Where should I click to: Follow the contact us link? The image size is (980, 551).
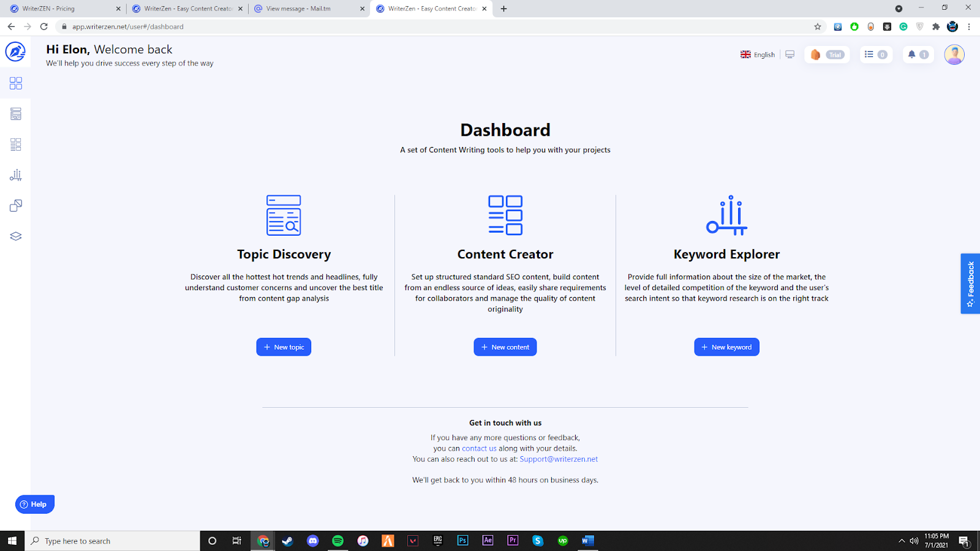pos(479,448)
